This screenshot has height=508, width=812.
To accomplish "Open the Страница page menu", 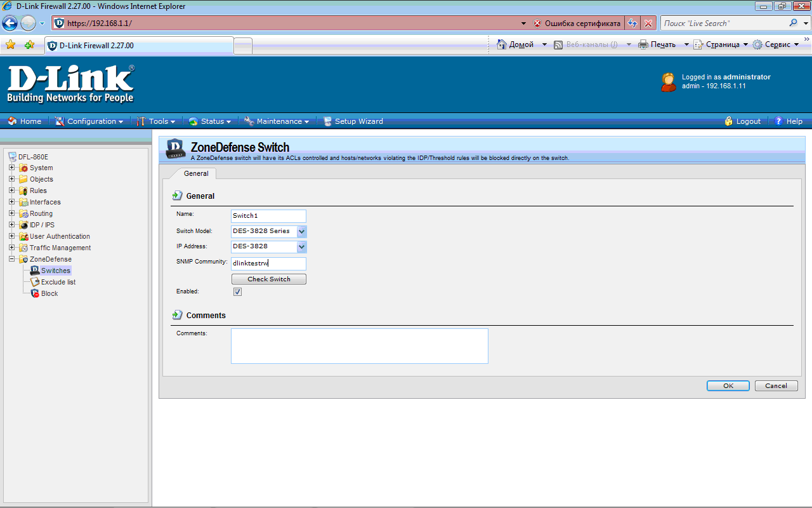I will pyautogui.click(x=721, y=44).
